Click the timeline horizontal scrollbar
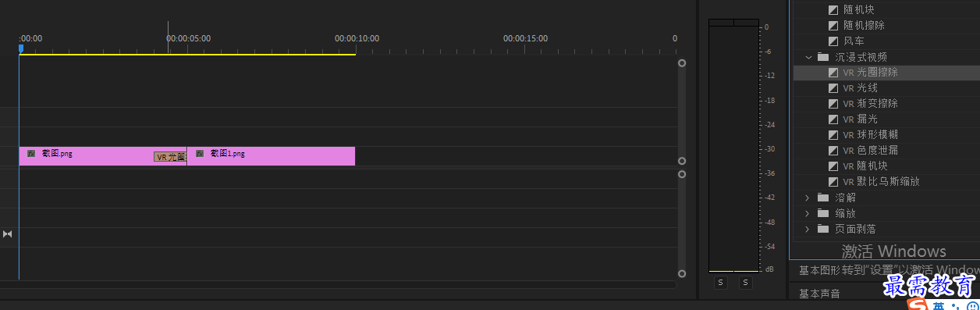Image resolution: width=980 pixels, height=310 pixels. tap(338, 285)
